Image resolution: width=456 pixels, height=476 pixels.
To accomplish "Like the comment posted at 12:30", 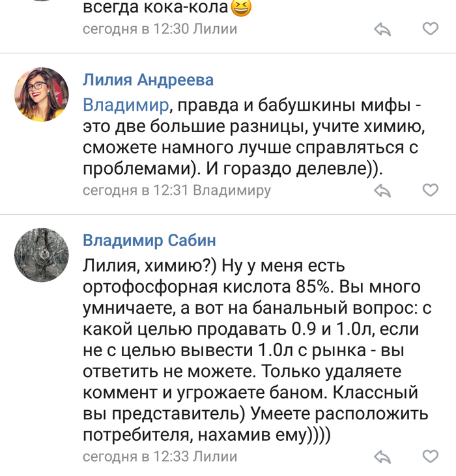I will 431,29.
